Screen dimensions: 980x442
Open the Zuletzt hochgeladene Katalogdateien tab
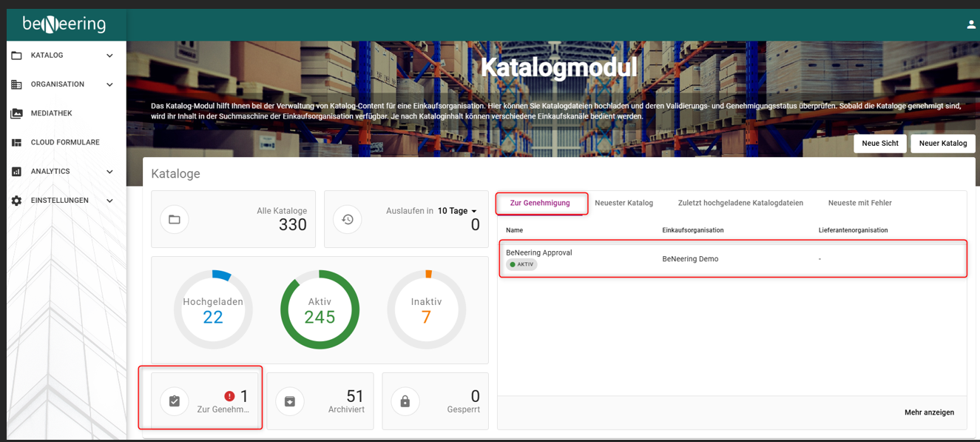[740, 203]
